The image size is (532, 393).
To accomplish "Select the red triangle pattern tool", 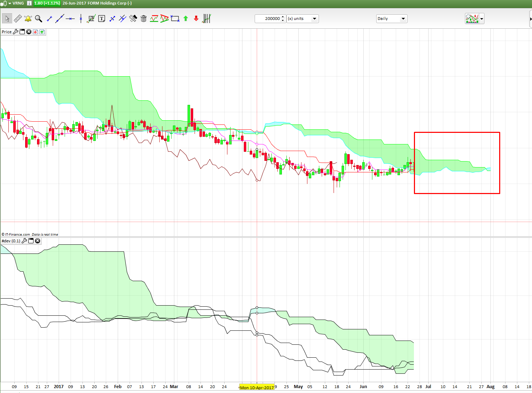I will pos(165,19).
